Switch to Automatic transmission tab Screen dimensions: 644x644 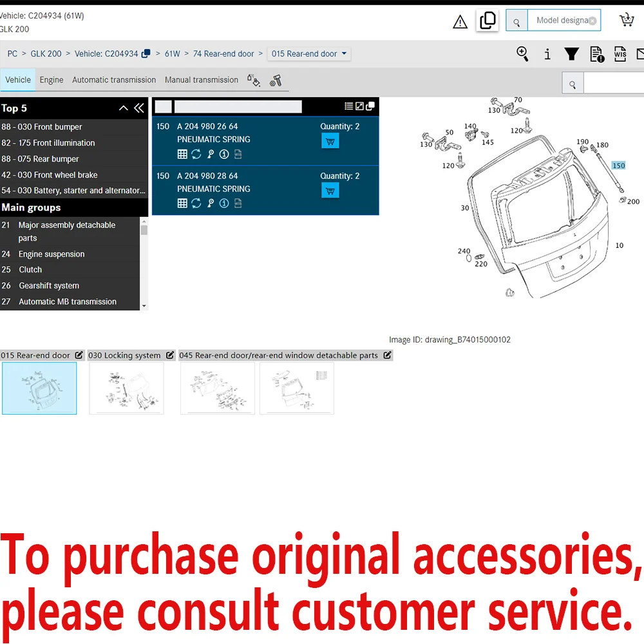114,80
